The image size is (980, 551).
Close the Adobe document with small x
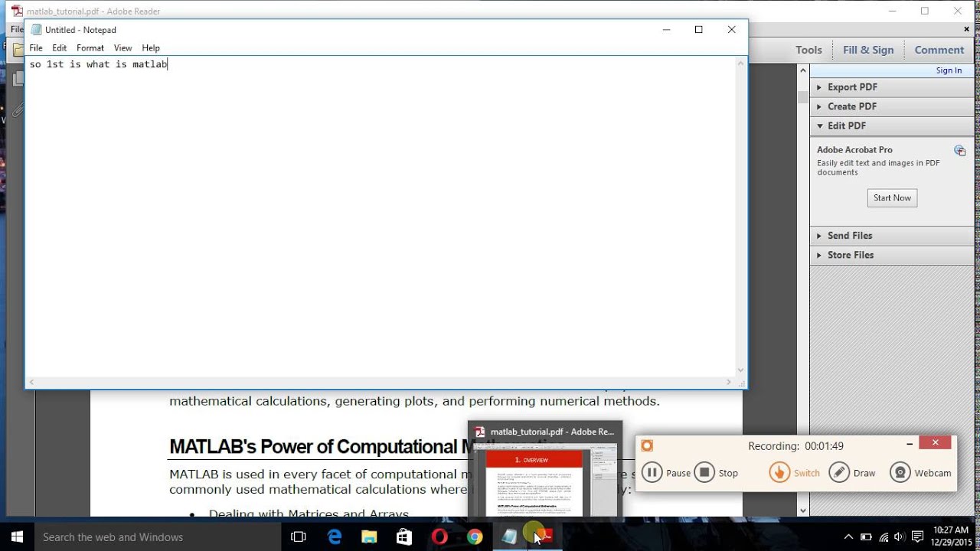[966, 29]
